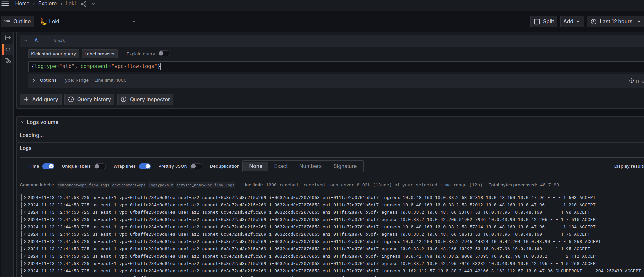The width and height of the screenshot is (644, 277).
Task: Click the info icon in Query inspector button
Action: click(x=124, y=99)
